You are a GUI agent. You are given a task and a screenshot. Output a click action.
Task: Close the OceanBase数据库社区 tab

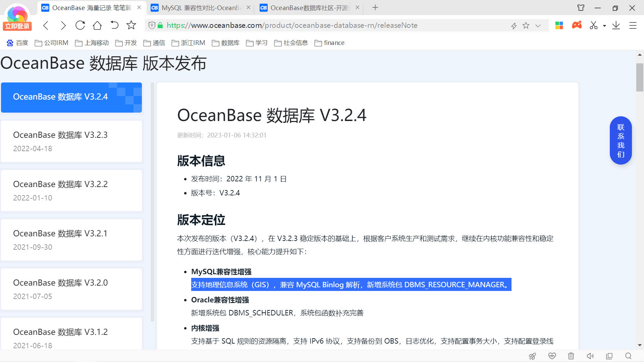coord(358,7)
